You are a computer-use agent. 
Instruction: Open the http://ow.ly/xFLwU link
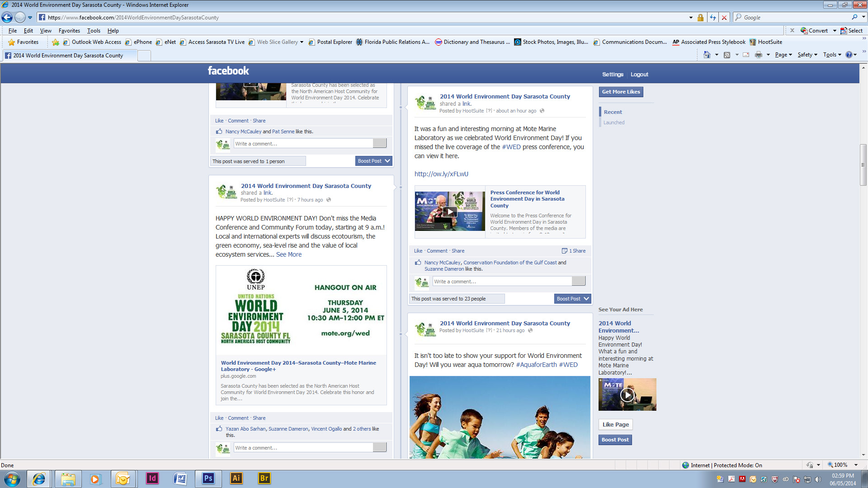441,174
